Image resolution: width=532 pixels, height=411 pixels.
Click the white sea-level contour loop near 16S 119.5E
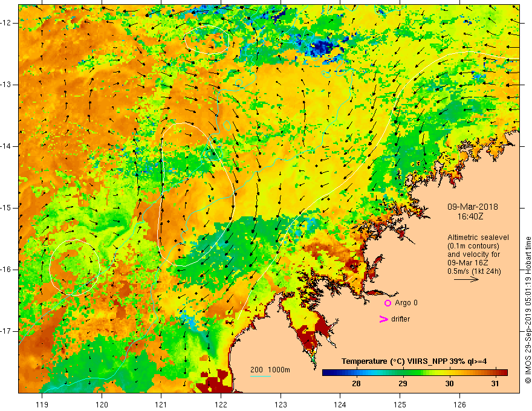coord(74,268)
